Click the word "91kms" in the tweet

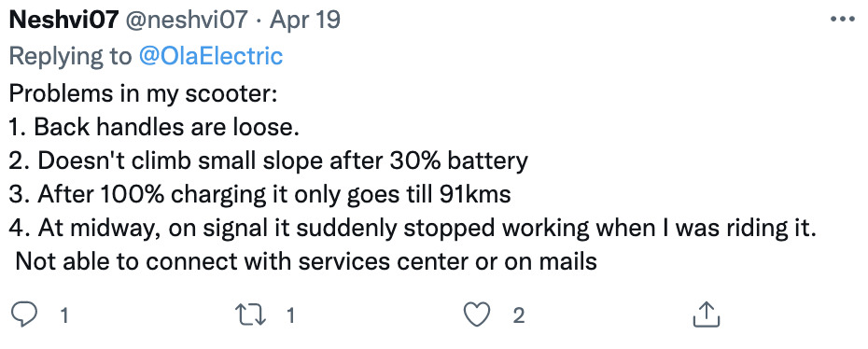pos(475,194)
